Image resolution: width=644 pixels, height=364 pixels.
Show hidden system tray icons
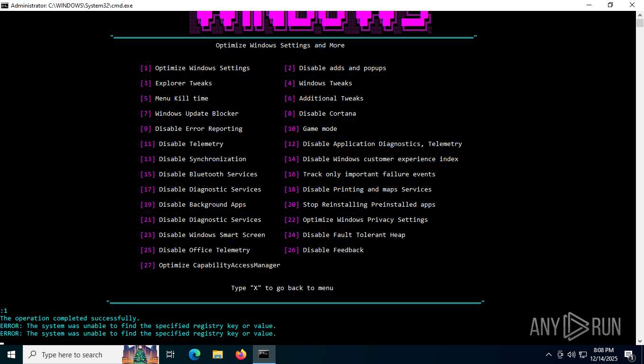tap(549, 355)
